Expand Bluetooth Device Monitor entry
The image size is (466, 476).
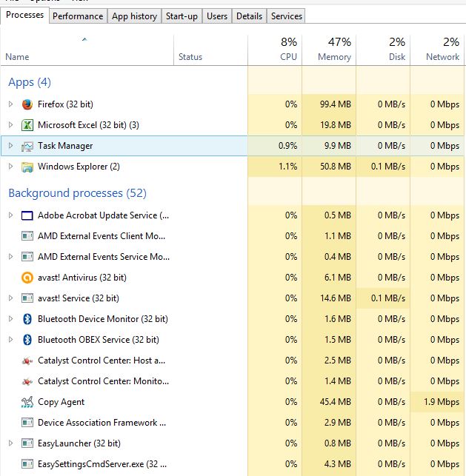(10, 319)
